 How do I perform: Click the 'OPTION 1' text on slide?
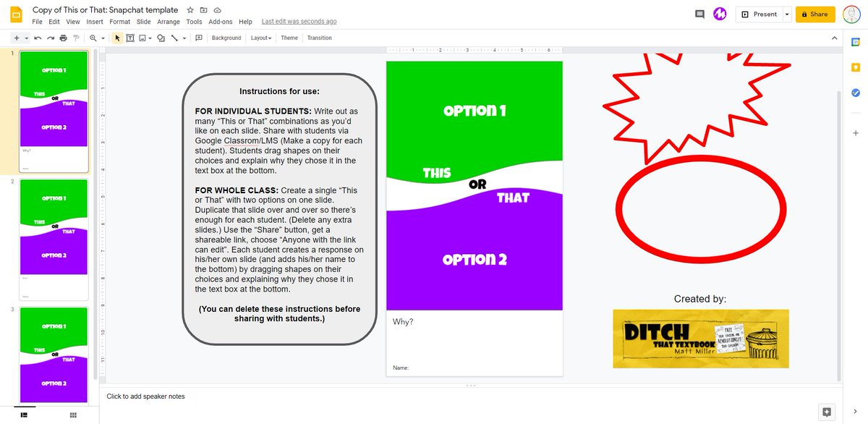point(475,111)
